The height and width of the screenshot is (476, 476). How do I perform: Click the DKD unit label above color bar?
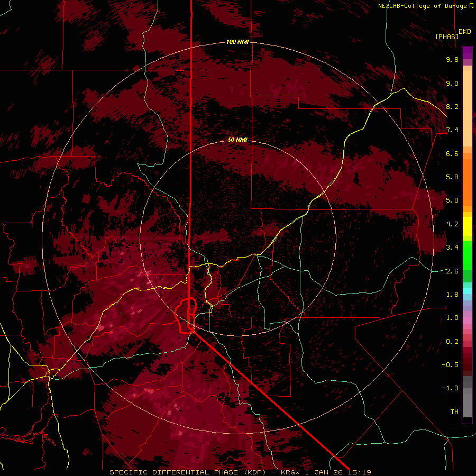464,32
